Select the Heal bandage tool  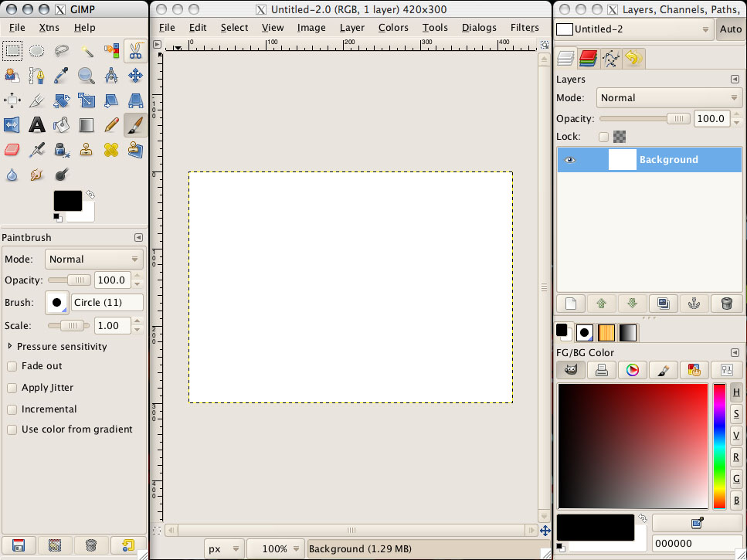pyautogui.click(x=111, y=150)
